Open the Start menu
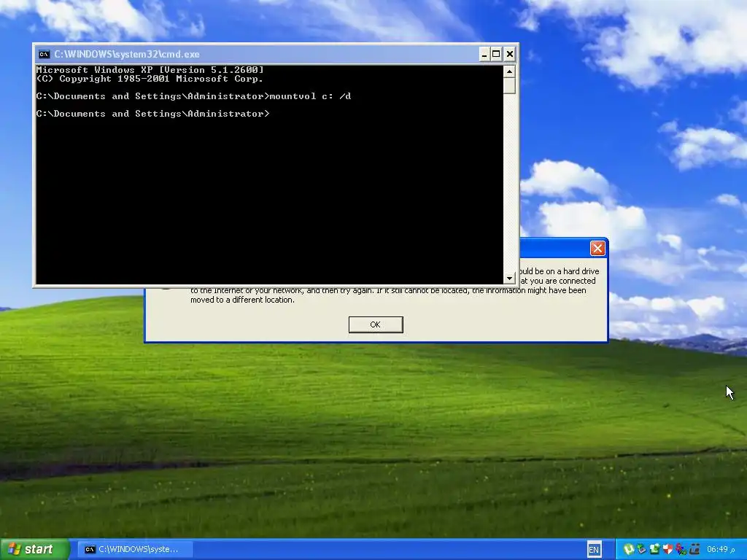The width and height of the screenshot is (747, 560). pyautogui.click(x=35, y=550)
